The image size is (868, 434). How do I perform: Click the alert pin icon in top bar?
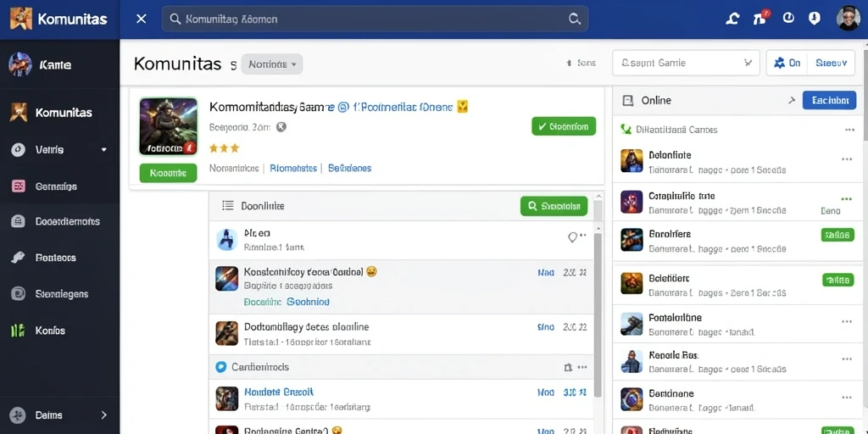pos(815,18)
